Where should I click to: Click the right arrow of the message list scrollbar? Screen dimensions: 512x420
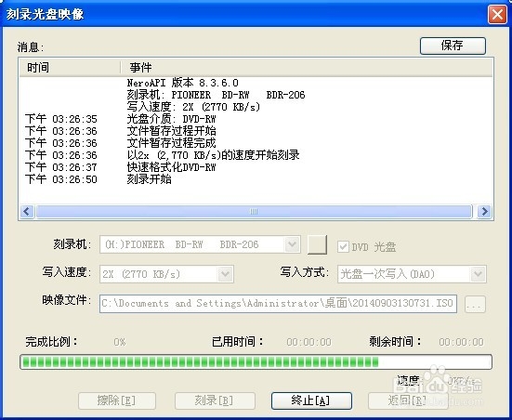(484, 212)
